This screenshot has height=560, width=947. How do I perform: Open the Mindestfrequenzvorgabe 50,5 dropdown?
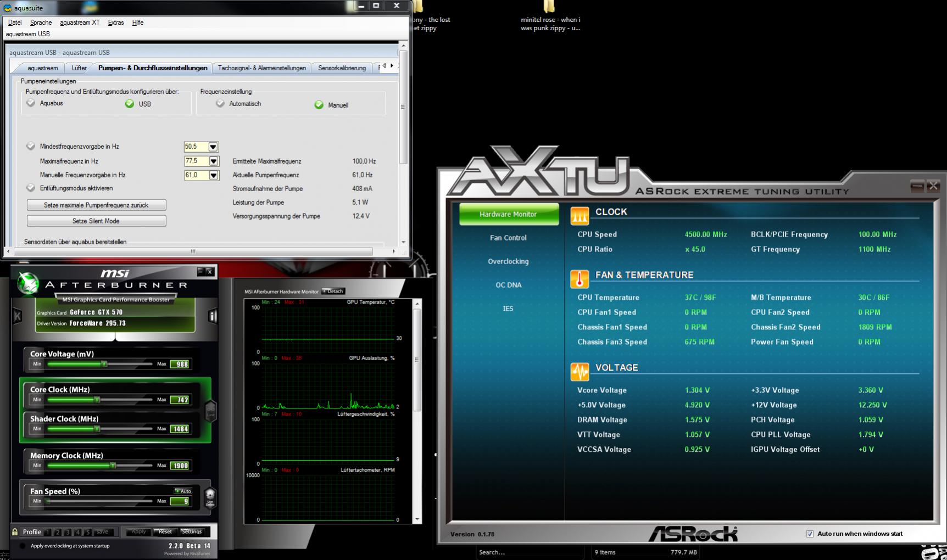click(x=213, y=147)
